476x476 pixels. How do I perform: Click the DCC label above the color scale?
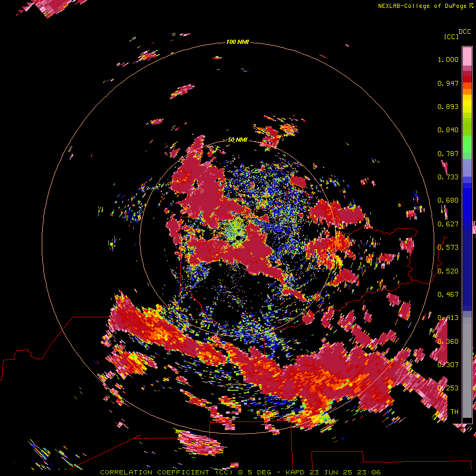tap(464, 32)
